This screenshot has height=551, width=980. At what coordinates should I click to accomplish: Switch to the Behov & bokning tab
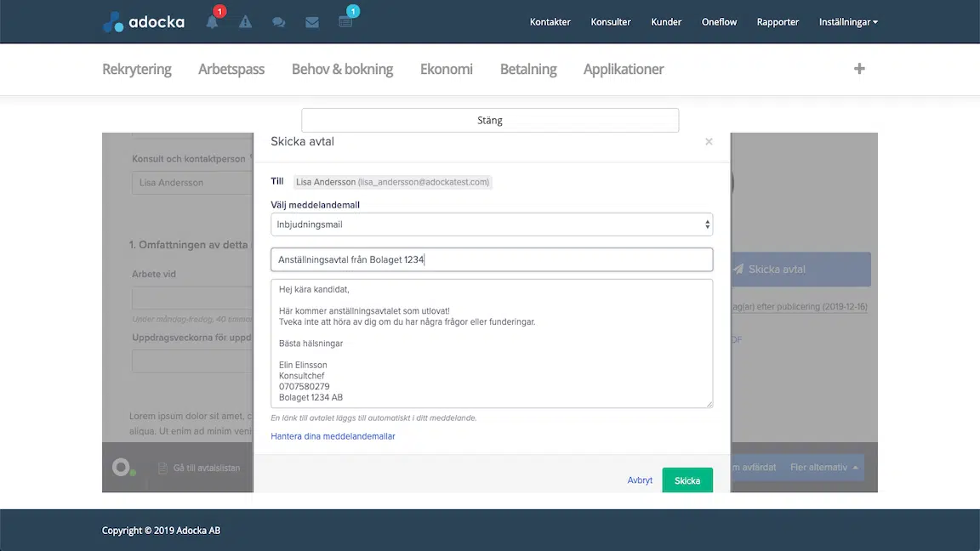pos(343,70)
